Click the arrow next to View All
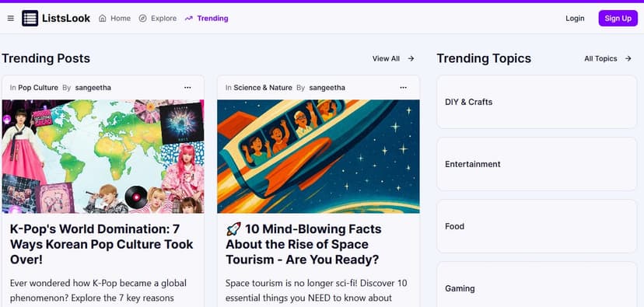Screen dimensions: 644x307 411,59
